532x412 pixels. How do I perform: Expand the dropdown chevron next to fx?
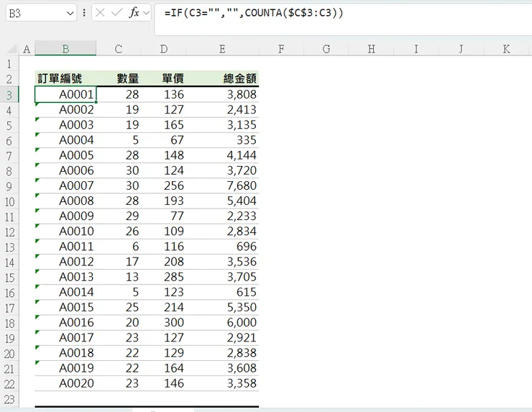coord(146,13)
